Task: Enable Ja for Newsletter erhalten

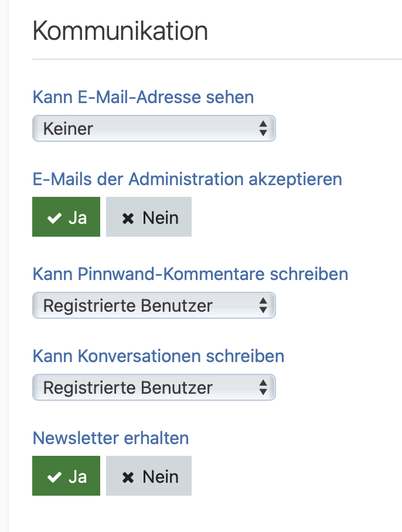Action: tap(66, 476)
